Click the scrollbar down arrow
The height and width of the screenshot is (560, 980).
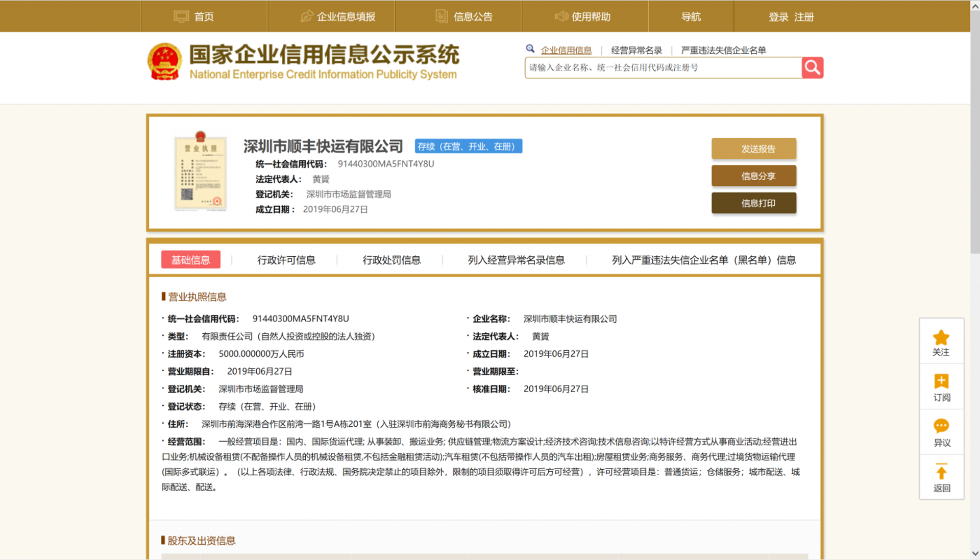point(975,553)
